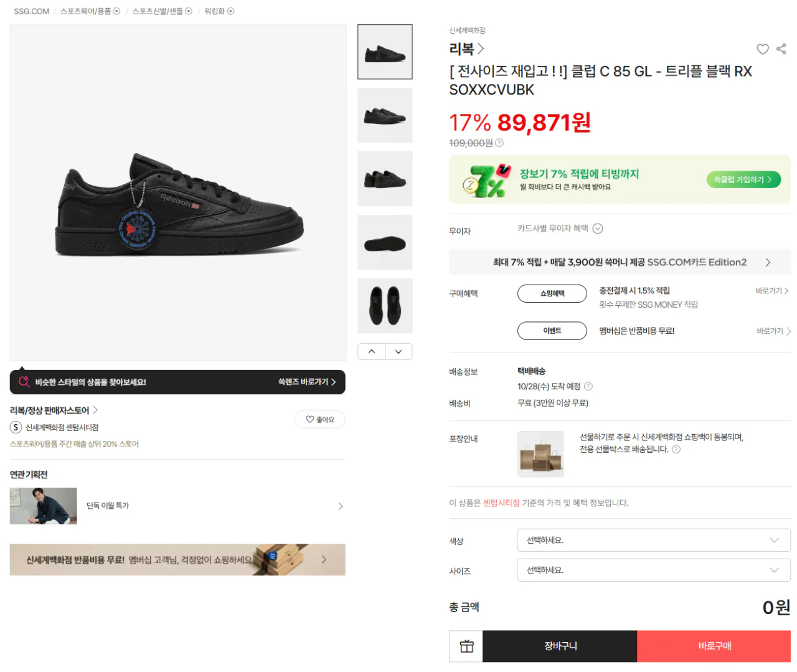Expand the 카드사별 무이자 혜택 chevron
Screen dimensions: 797x672
(598, 229)
